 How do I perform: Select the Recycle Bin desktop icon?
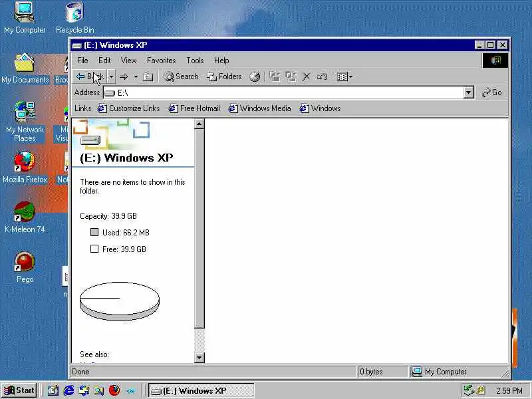pos(75,18)
